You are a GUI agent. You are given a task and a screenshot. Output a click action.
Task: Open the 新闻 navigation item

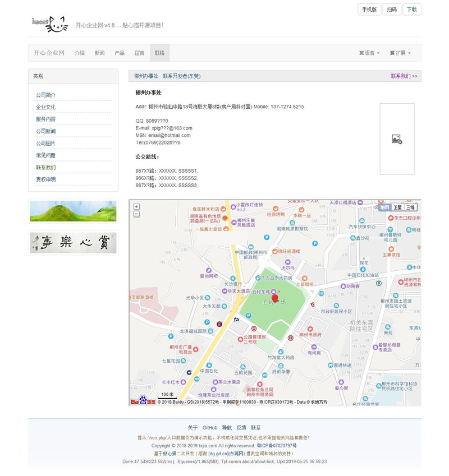tap(100, 53)
